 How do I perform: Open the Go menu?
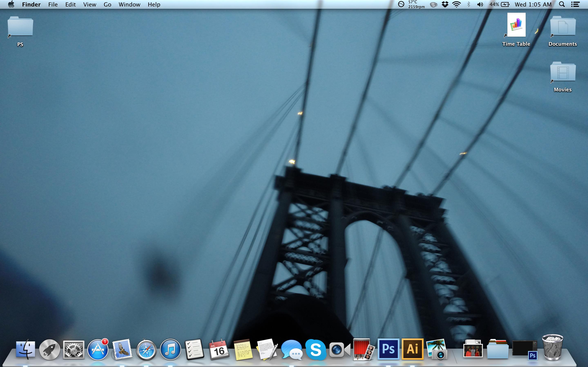tap(107, 4)
